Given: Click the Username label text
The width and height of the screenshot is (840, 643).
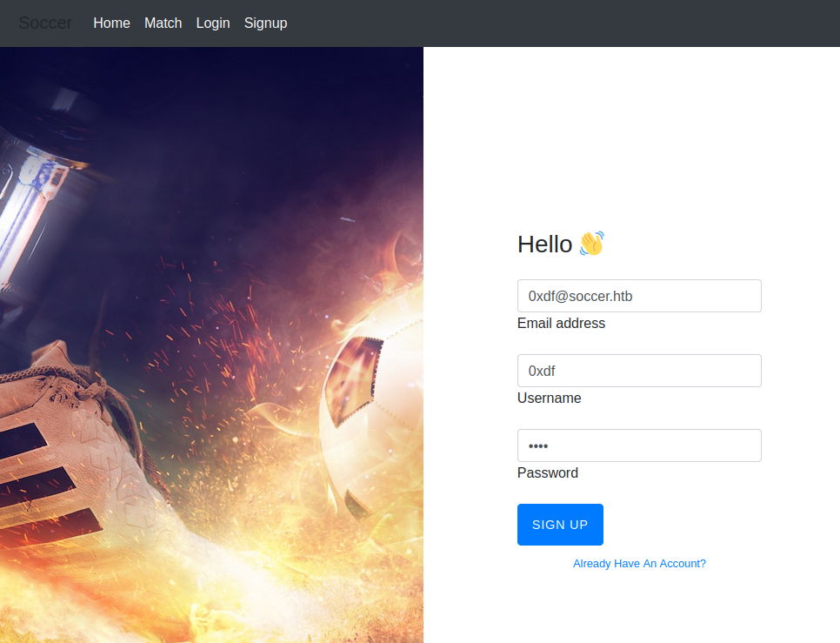Looking at the screenshot, I should pyautogui.click(x=549, y=399).
